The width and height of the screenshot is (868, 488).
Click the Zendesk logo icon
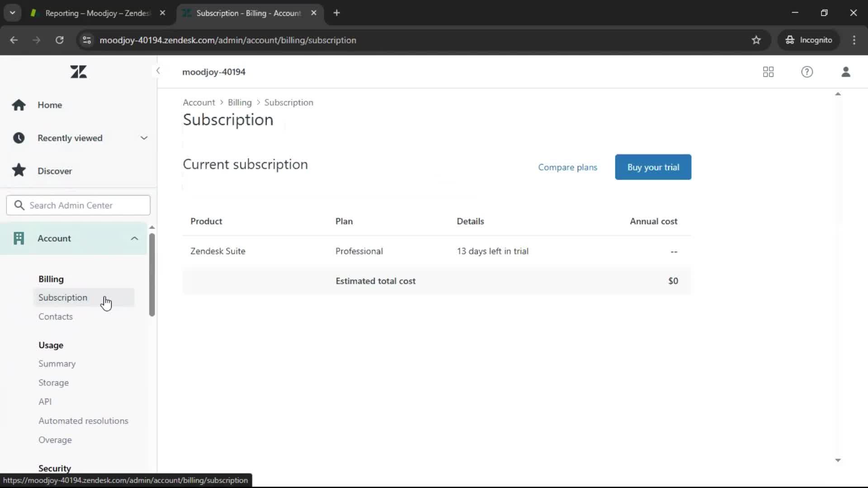click(x=78, y=71)
